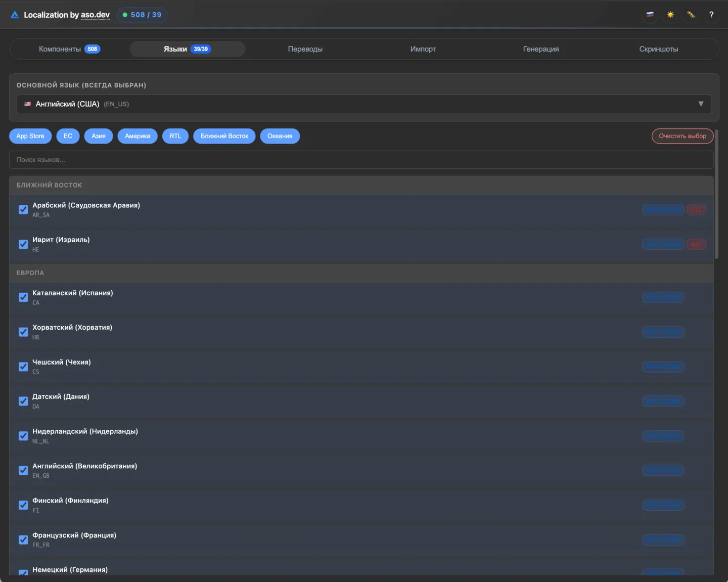Image resolution: width=728 pixels, height=582 pixels.
Task: Deselect the Финский (Финляндия) checkbox
Action: (23, 505)
